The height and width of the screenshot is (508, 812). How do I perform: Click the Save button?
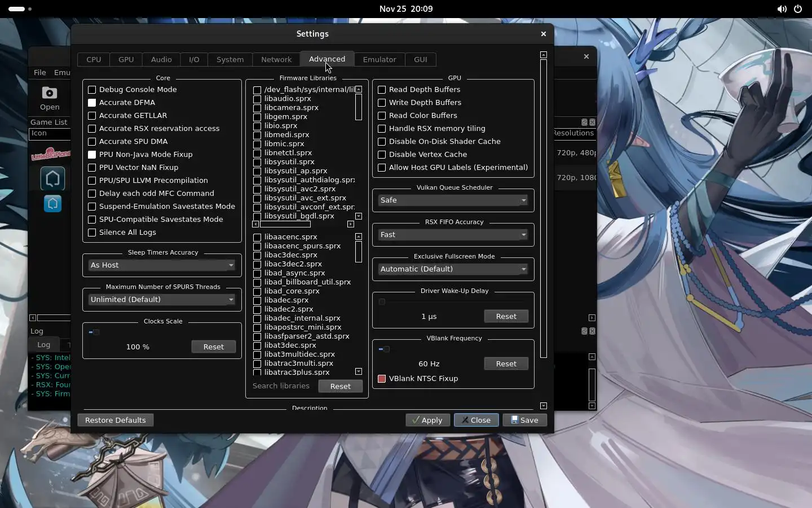tap(524, 420)
